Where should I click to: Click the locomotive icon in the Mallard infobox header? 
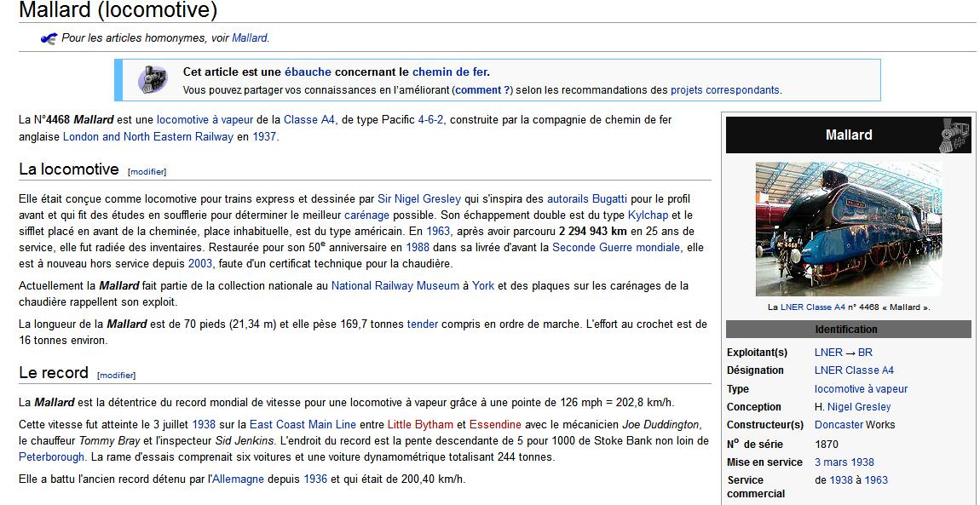pyautogui.click(x=953, y=135)
